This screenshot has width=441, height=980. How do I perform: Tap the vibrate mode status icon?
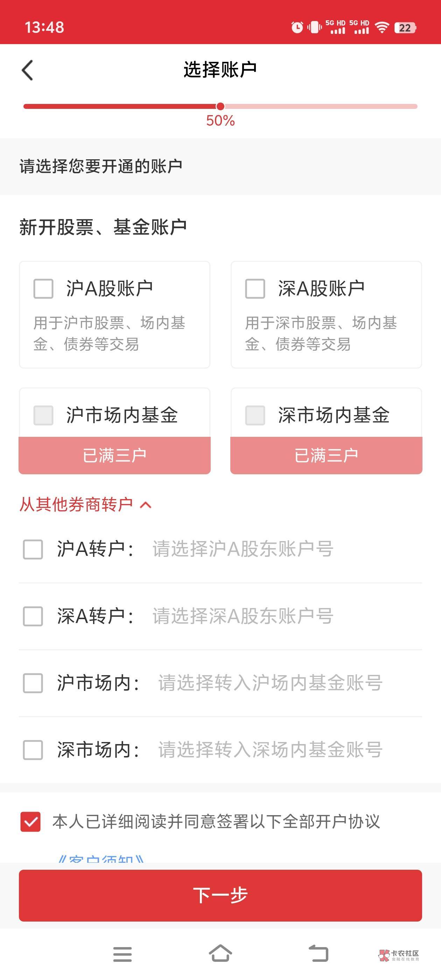pos(314,27)
